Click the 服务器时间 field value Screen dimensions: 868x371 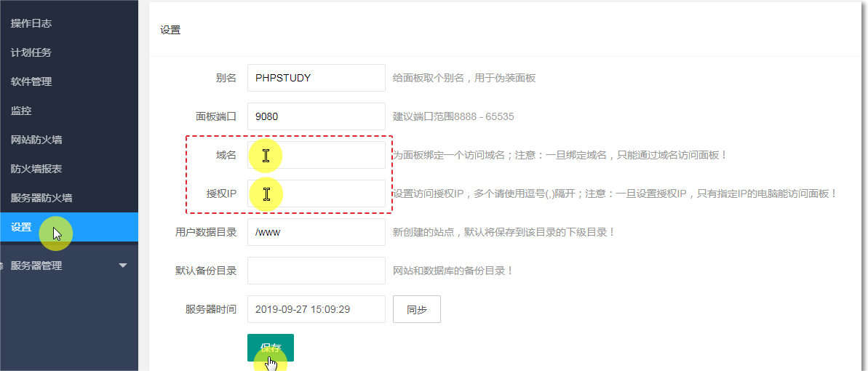(316, 309)
